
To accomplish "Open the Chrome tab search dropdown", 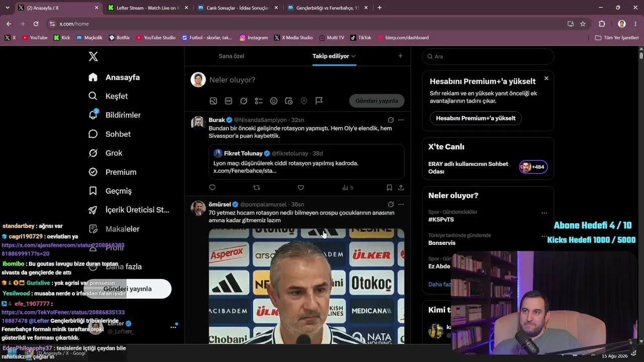I will pos(8,8).
